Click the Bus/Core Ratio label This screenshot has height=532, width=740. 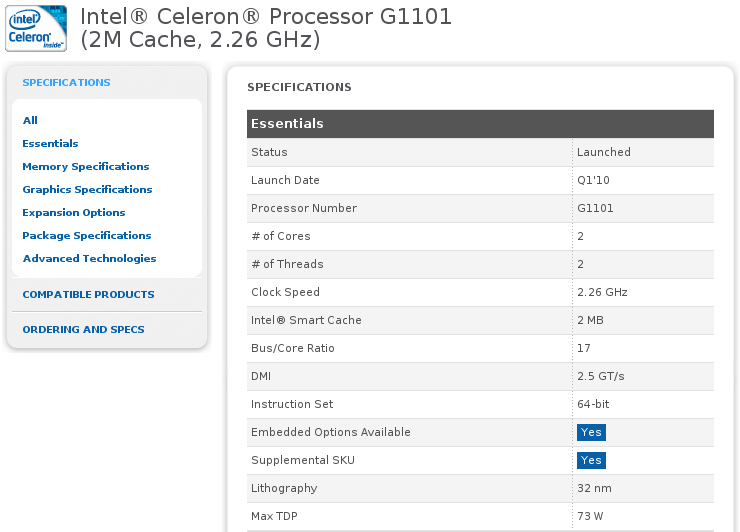click(x=293, y=348)
